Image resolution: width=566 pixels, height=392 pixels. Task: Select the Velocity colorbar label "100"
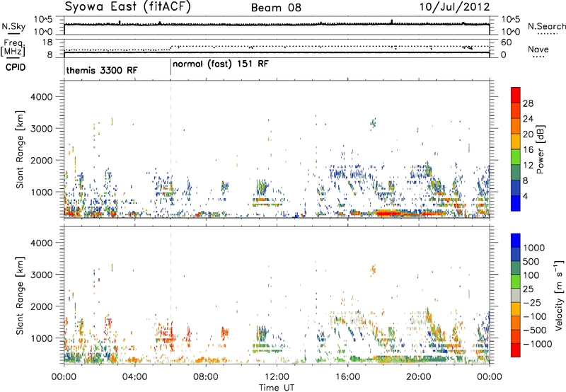(x=531, y=275)
